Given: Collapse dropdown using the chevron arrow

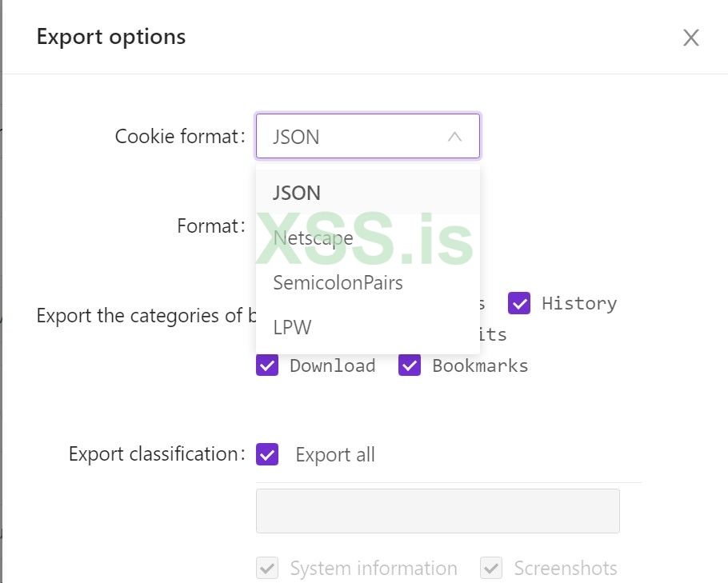Looking at the screenshot, I should [x=454, y=137].
